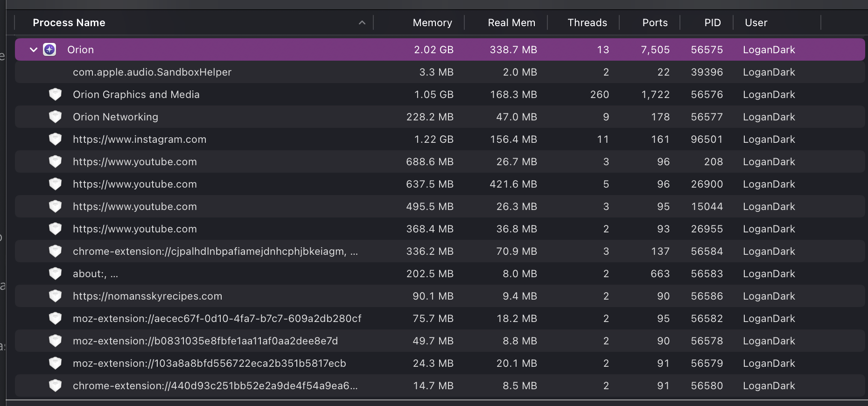Click shield icon beside moz-extension b0831035 process
Viewport: 868px width, 406px height.
pos(55,341)
